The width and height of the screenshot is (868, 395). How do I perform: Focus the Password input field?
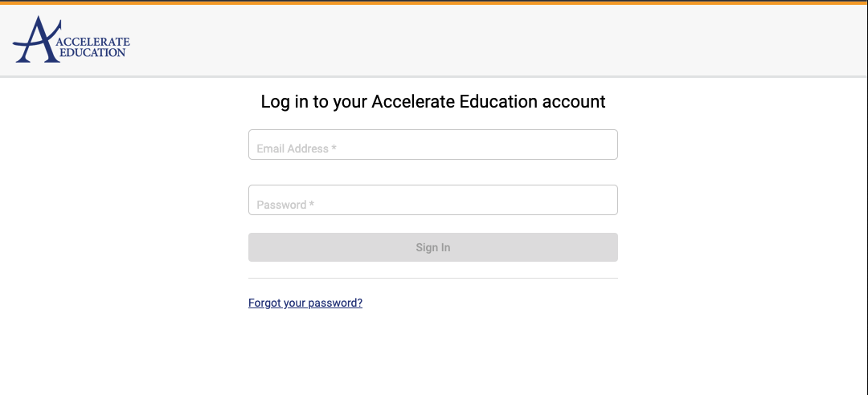[x=433, y=200]
